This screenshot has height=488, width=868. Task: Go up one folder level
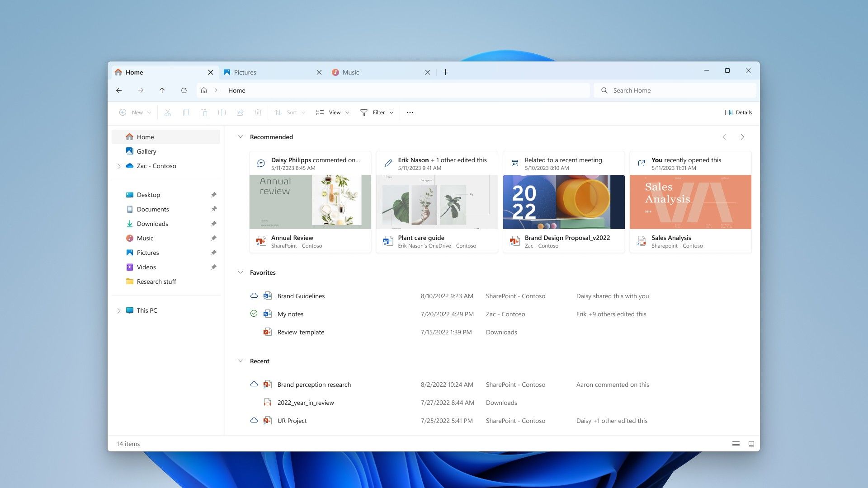coord(162,90)
